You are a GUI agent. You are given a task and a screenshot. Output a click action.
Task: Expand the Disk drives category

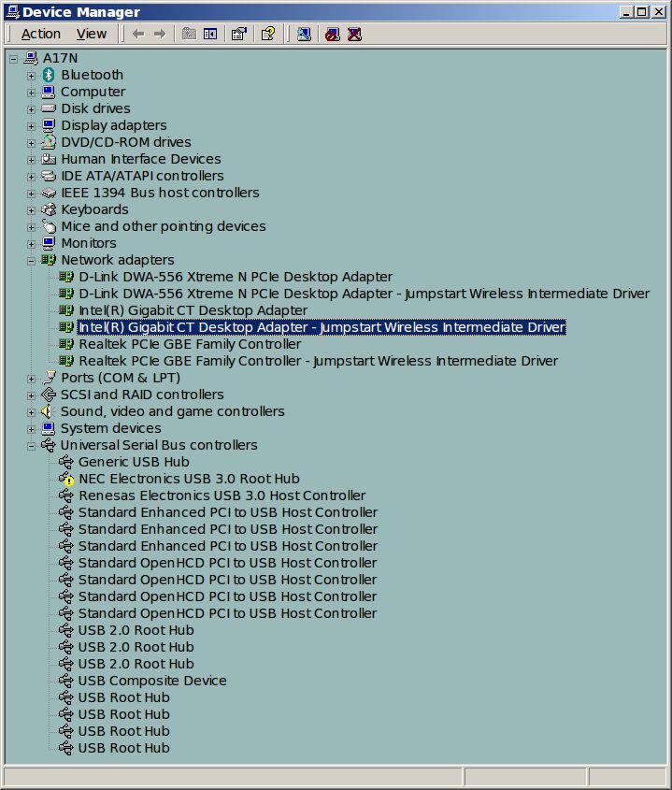tap(31, 109)
